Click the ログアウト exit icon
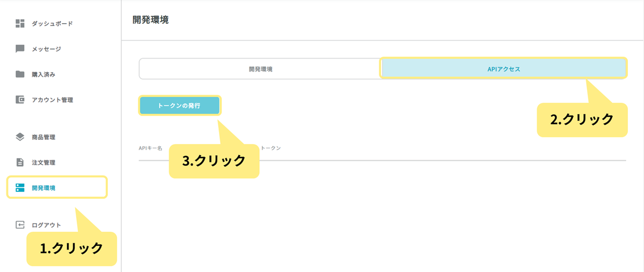 (20, 225)
